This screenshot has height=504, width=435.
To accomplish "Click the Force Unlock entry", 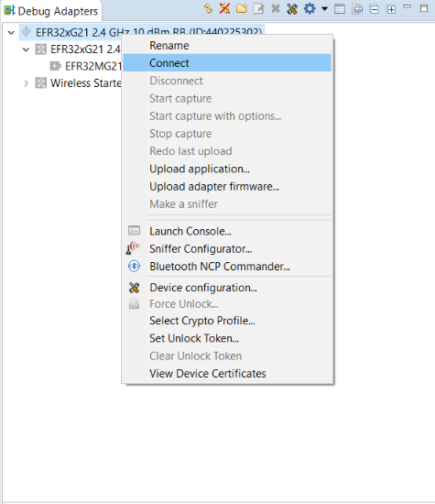I will click(x=227, y=304).
